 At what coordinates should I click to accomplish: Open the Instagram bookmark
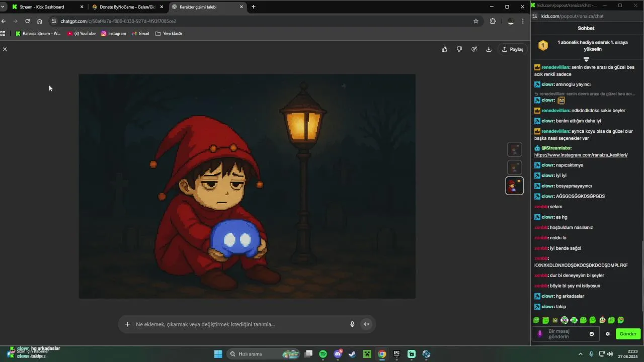pyautogui.click(x=113, y=34)
